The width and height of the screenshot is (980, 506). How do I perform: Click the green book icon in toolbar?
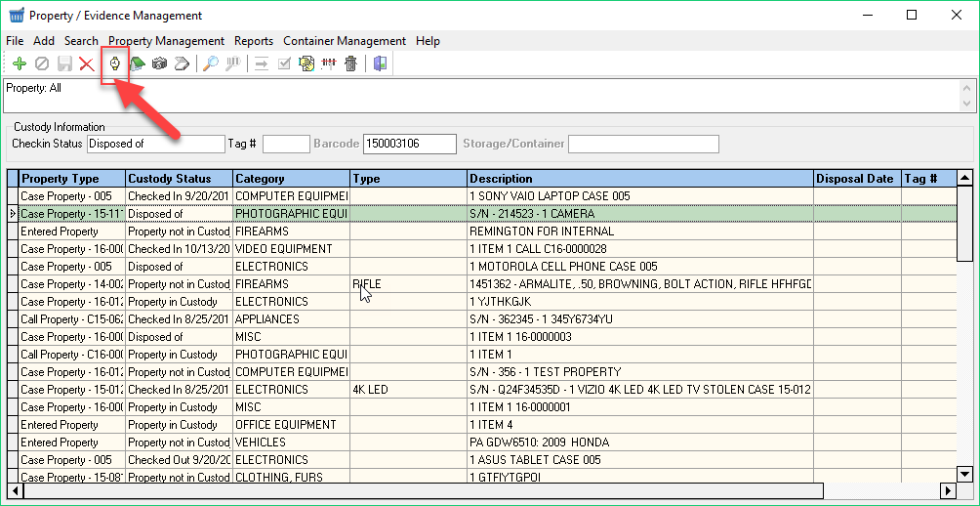pos(138,64)
